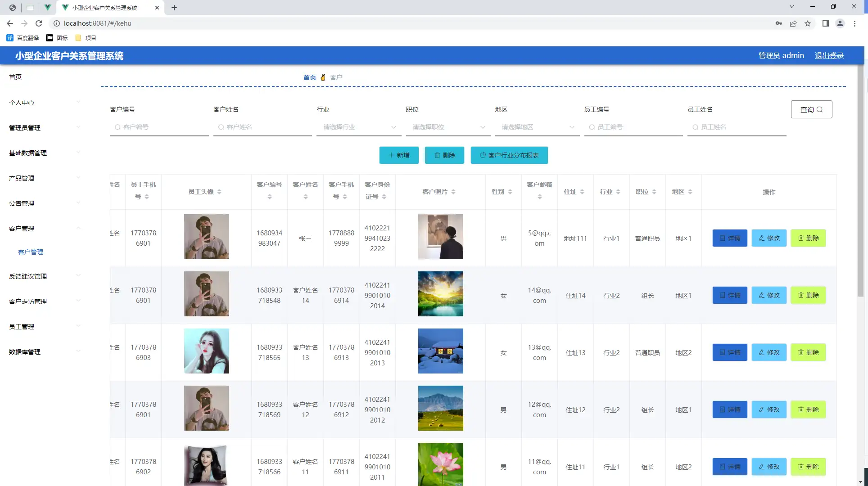Click the edit pencil icon on 张三's 修改 button
The image size is (868, 486).
click(x=761, y=238)
